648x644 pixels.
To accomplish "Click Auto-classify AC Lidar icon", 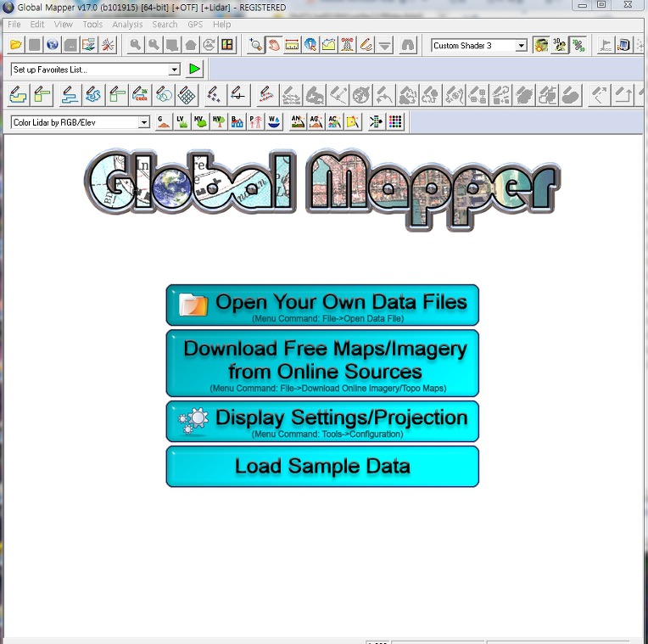I will [334, 121].
